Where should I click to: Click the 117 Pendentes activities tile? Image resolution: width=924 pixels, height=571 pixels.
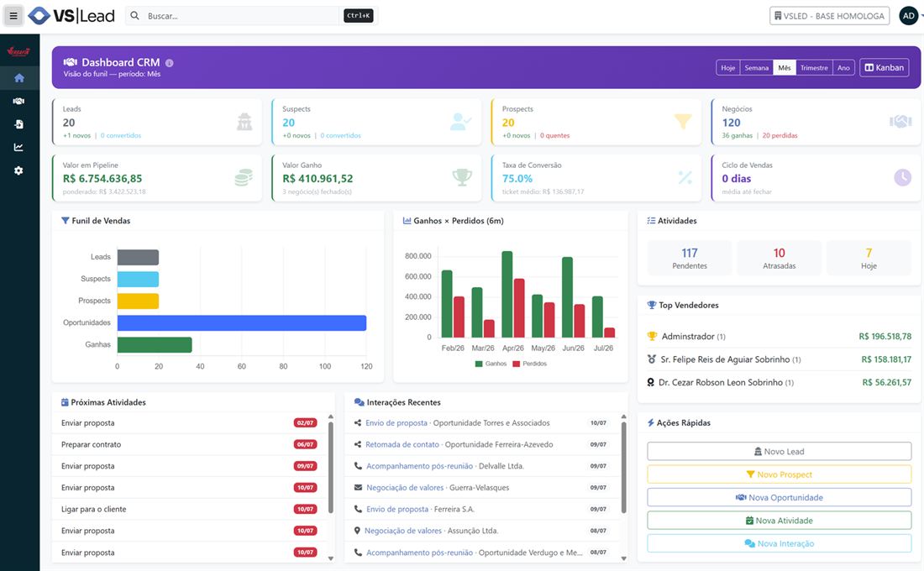[x=690, y=258]
